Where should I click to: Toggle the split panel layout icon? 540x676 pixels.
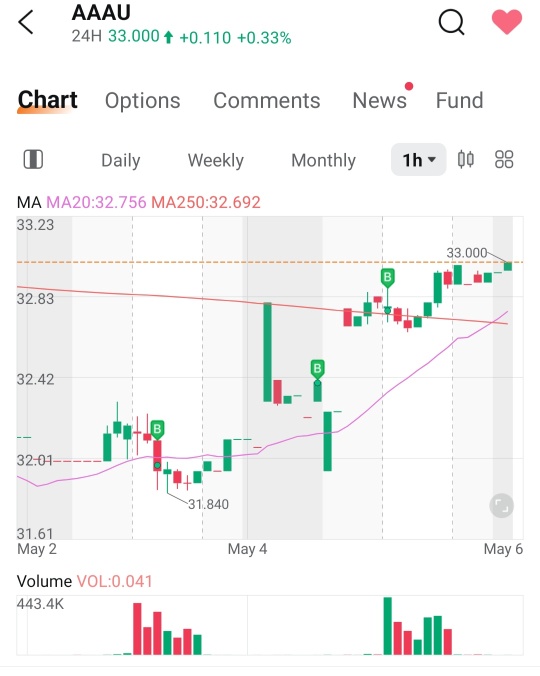(33, 160)
